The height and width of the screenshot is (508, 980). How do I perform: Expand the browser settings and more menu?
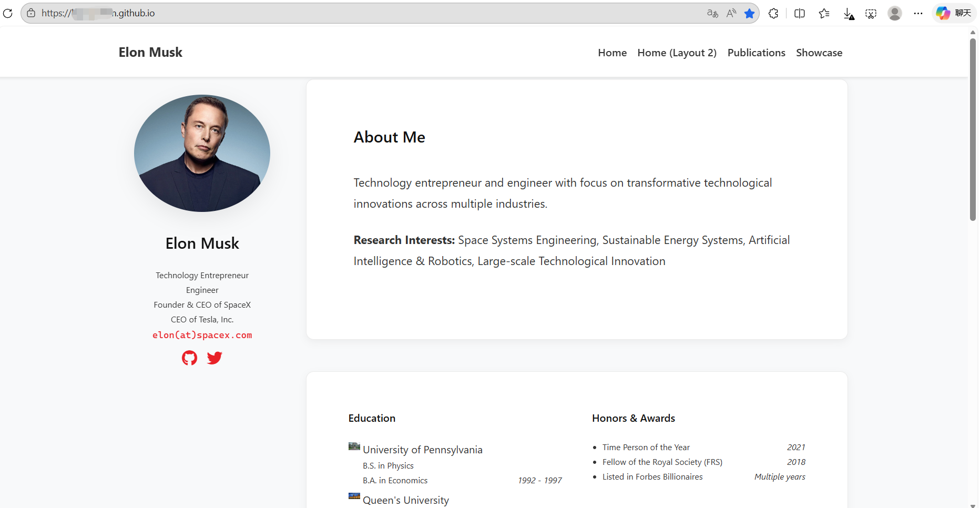point(918,13)
